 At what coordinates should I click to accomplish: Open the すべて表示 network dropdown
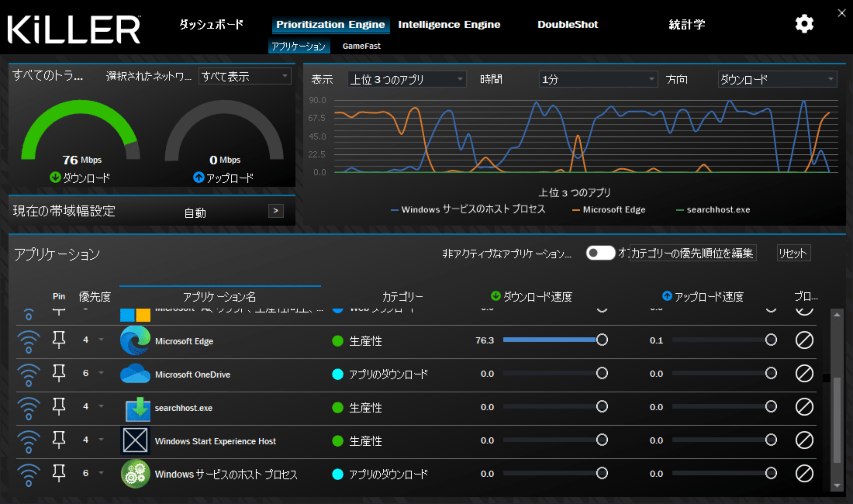click(245, 76)
